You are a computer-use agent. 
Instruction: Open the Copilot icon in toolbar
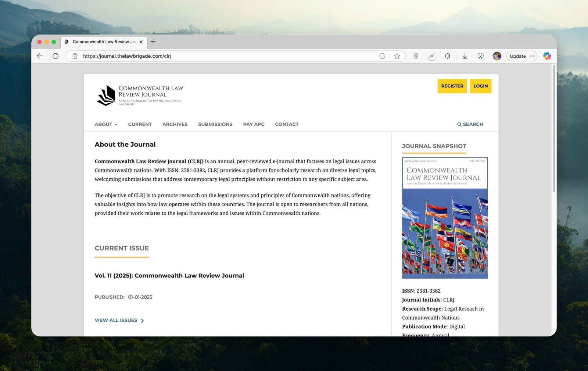coord(547,56)
